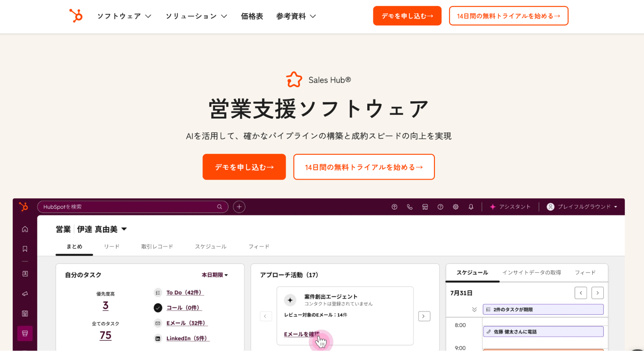Expand the 伊達 真由美 user selector
This screenshot has height=351, width=644.
click(102, 229)
